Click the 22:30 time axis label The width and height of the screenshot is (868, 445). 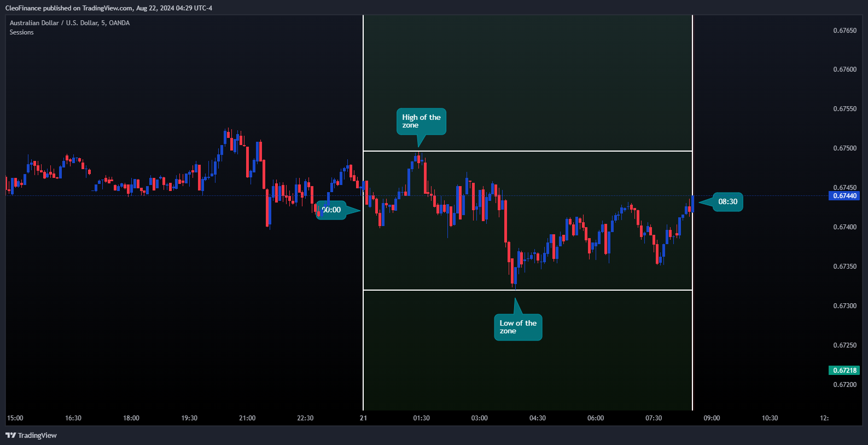point(305,418)
